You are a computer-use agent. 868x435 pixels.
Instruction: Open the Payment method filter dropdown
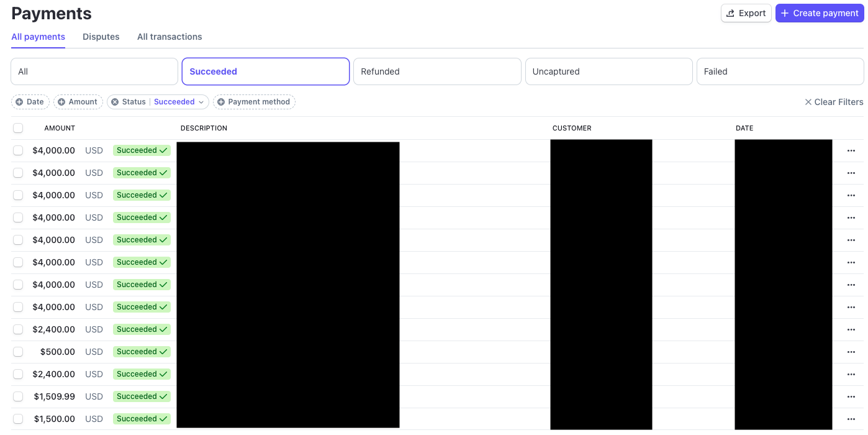[259, 102]
